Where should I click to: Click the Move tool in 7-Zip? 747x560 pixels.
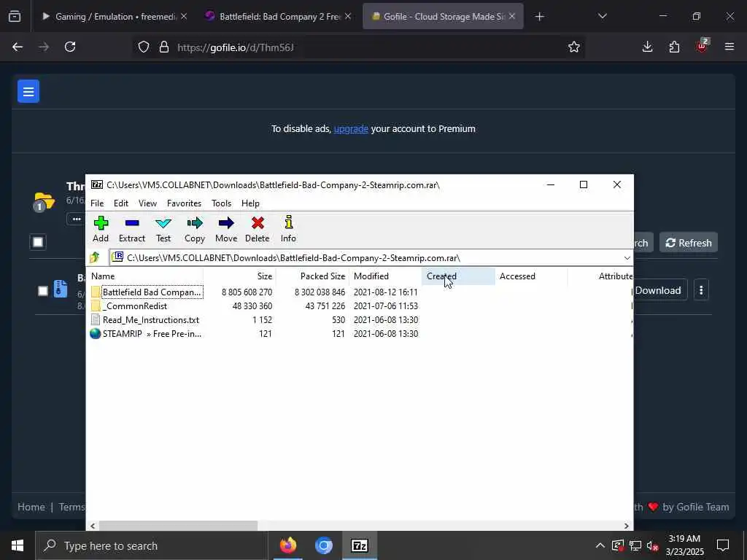pos(226,229)
